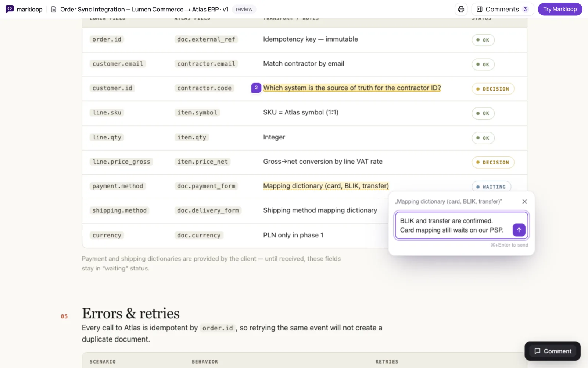Click the Try Markloop button

(x=560, y=9)
